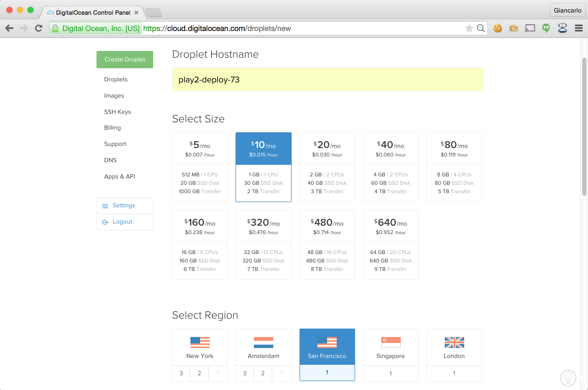Select Amsterdam datacenter 3
588x390 pixels.
245,373
